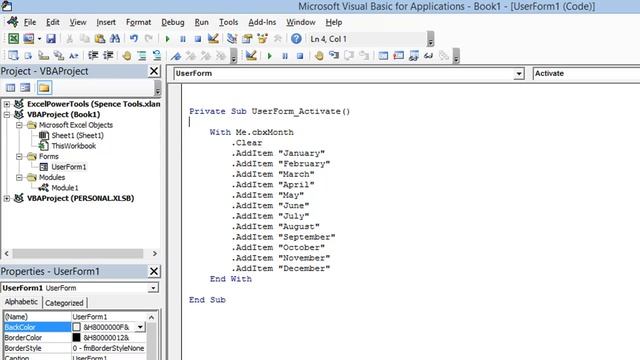Click the List Constants icon
640x360 pixels.
28,56
